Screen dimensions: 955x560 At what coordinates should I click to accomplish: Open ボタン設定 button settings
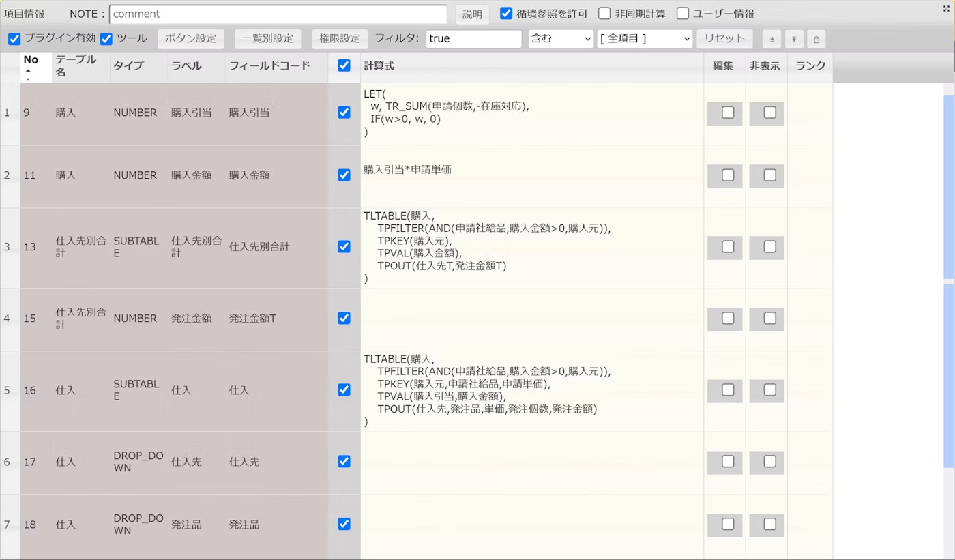point(191,39)
